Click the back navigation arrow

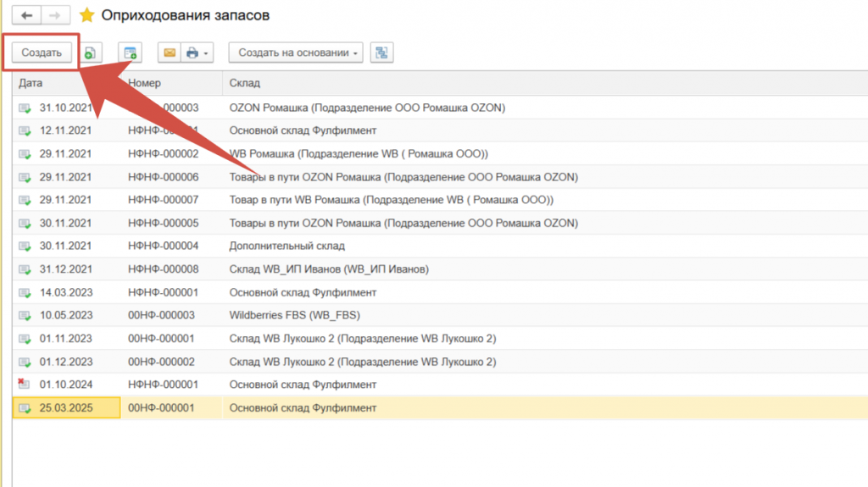click(x=26, y=15)
